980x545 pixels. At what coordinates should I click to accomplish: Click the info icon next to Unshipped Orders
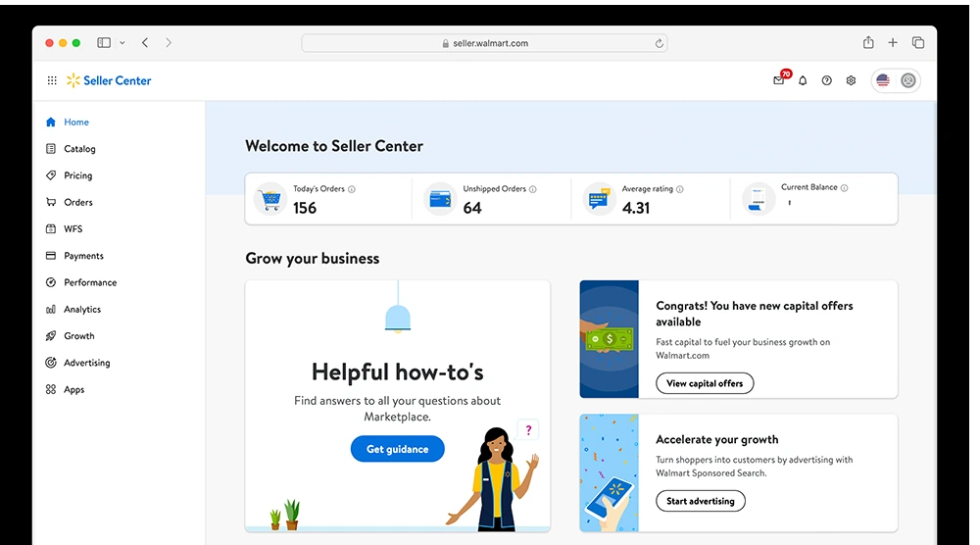tap(532, 189)
